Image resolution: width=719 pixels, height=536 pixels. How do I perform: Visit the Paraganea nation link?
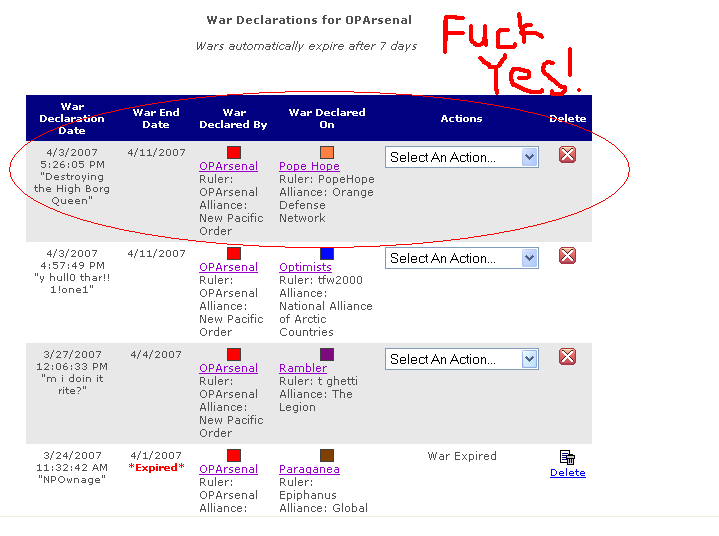pyautogui.click(x=310, y=469)
